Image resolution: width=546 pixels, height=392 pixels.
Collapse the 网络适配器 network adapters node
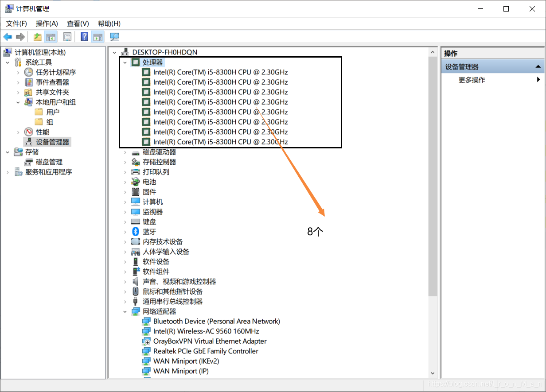point(125,311)
